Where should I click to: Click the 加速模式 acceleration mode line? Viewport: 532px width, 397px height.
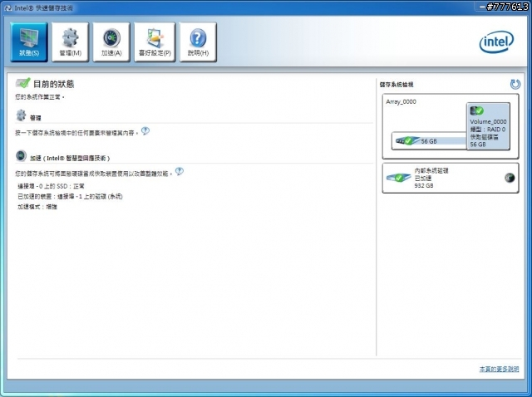click(37, 207)
